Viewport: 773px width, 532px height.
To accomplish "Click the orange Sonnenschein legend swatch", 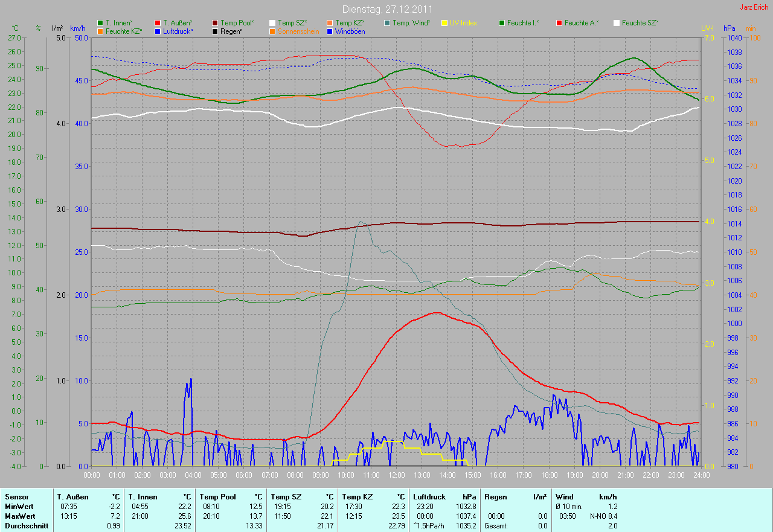I will (x=272, y=31).
